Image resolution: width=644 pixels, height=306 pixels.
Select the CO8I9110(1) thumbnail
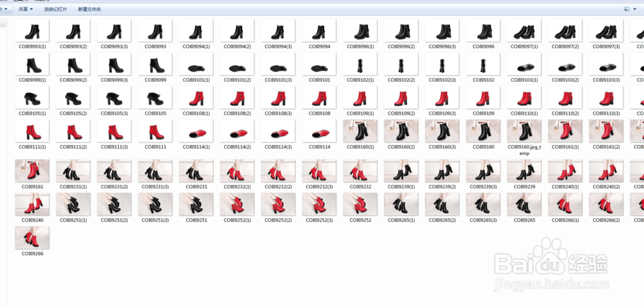click(x=524, y=98)
